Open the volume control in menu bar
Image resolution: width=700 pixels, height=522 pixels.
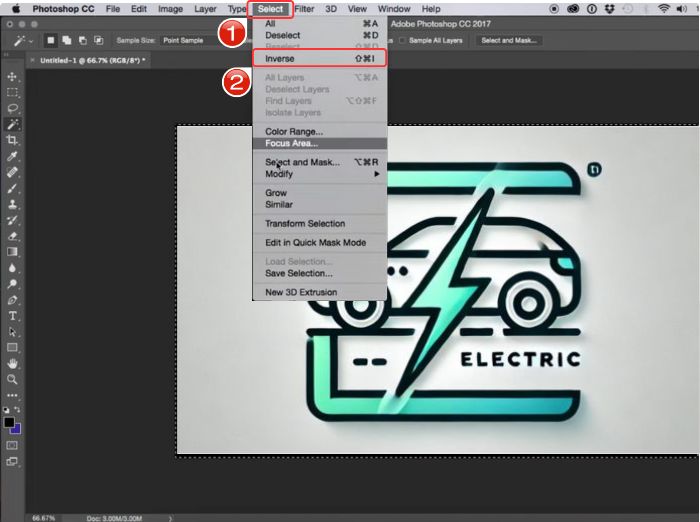click(682, 9)
